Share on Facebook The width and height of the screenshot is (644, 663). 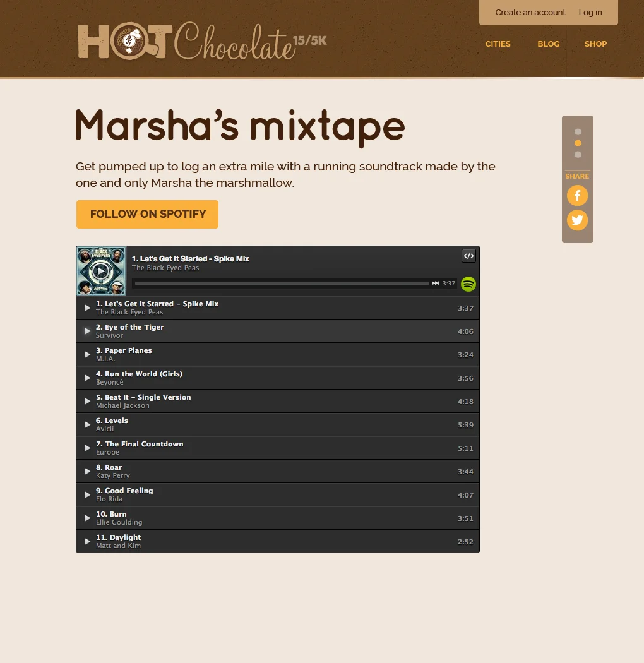577,196
